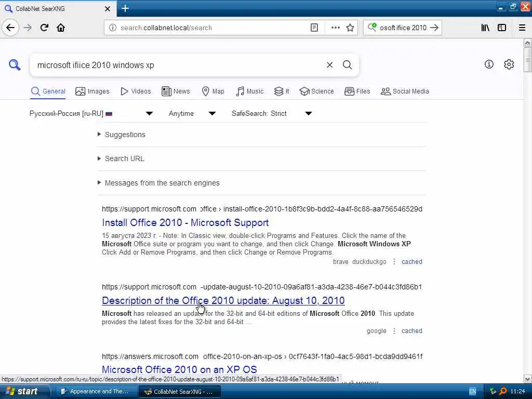The image size is (532, 399).
Task: Submit browser search box with arrow
Action: [434, 28]
